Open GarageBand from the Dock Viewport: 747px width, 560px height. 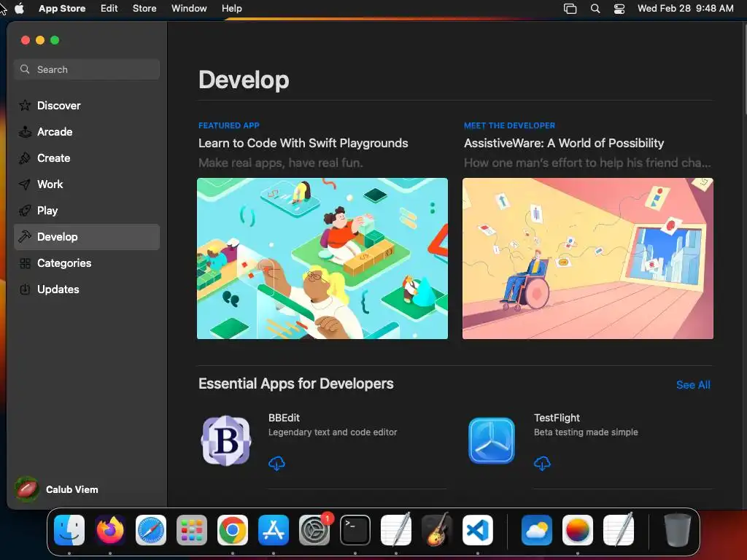point(437,530)
